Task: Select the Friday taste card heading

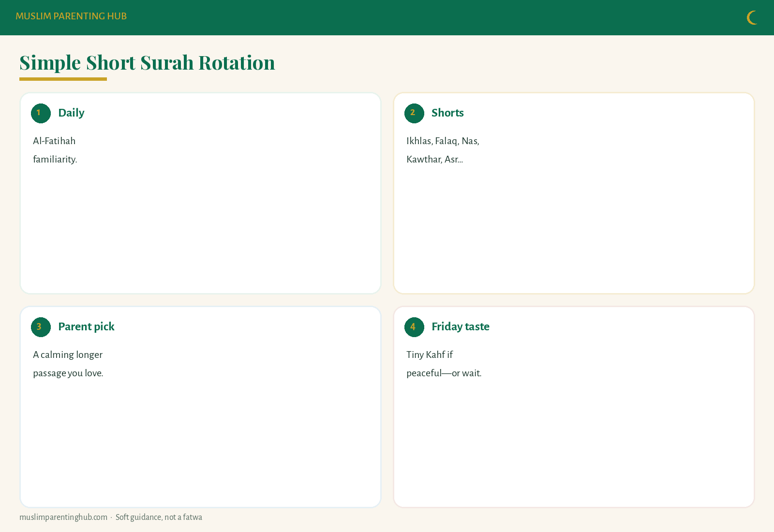Action: pos(461,326)
